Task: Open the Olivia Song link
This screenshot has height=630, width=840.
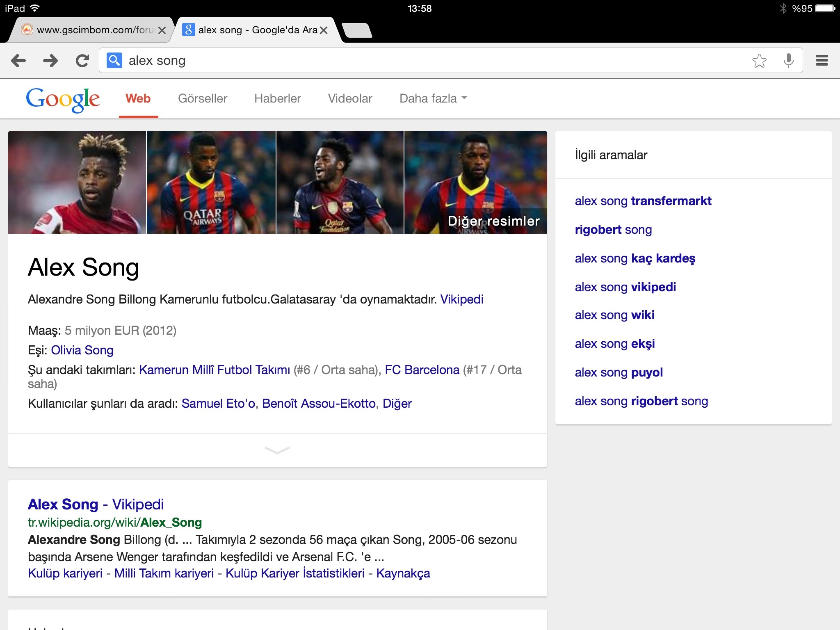Action: pyautogui.click(x=82, y=350)
